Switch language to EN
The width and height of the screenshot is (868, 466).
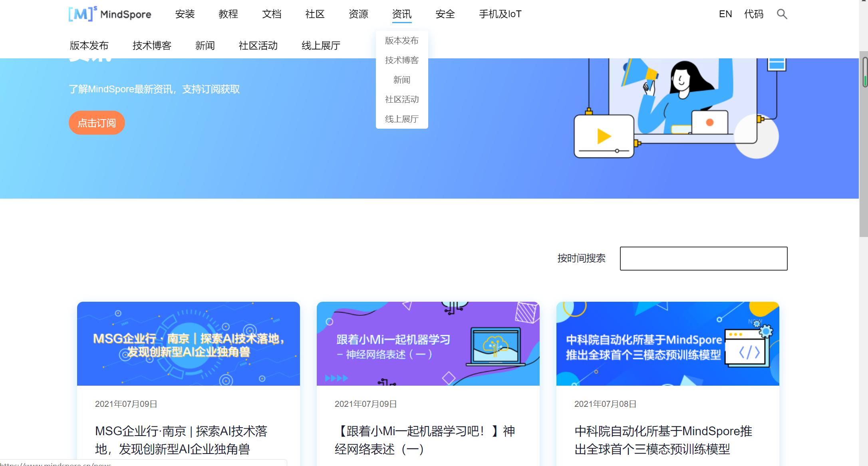[x=725, y=14]
